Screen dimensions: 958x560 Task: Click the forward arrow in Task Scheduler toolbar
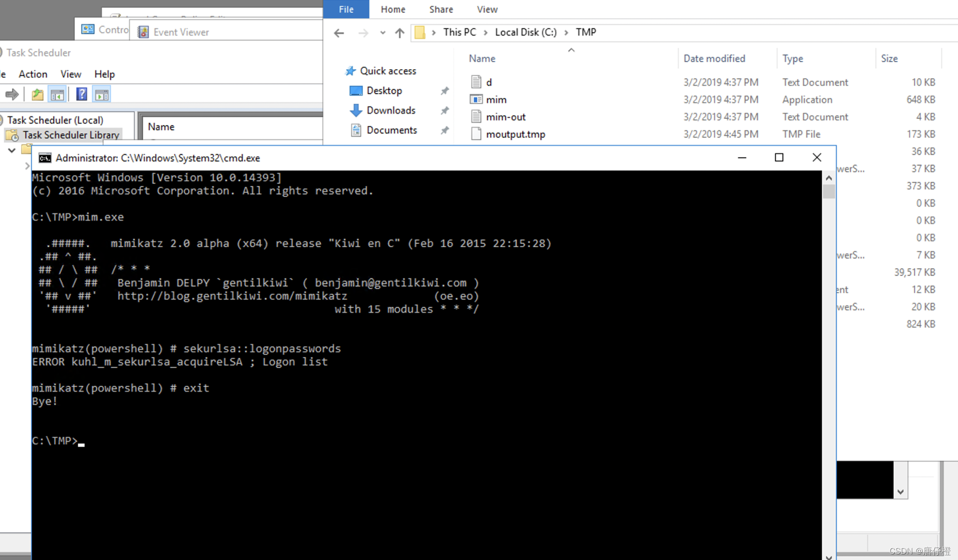(x=12, y=94)
